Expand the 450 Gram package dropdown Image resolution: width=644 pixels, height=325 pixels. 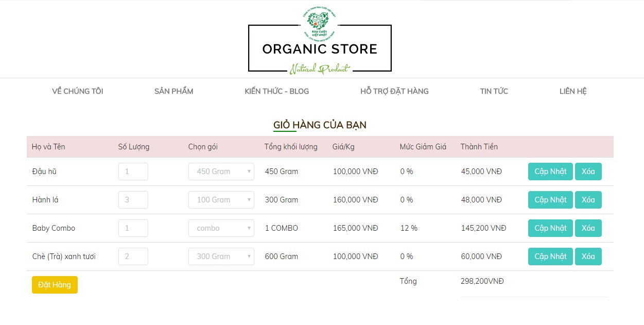(x=221, y=172)
